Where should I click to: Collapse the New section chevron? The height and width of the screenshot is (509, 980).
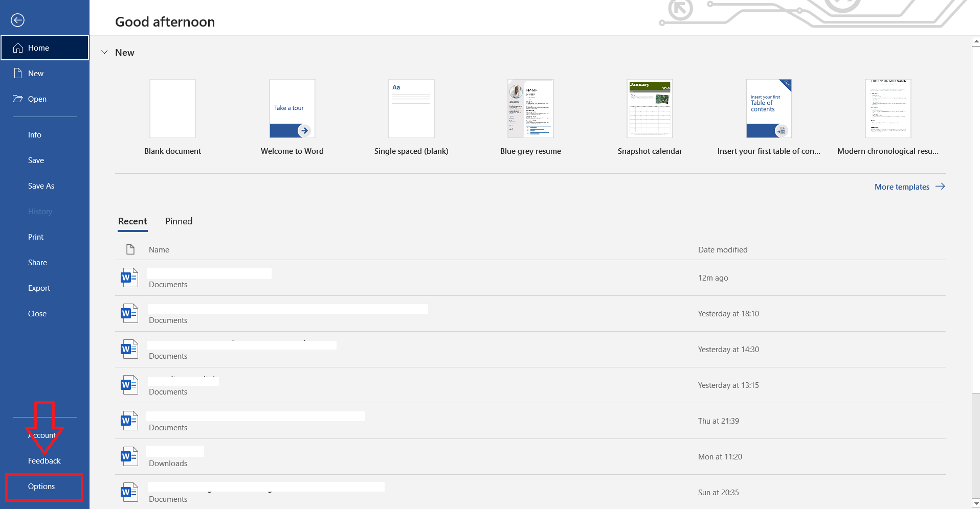pyautogui.click(x=104, y=52)
